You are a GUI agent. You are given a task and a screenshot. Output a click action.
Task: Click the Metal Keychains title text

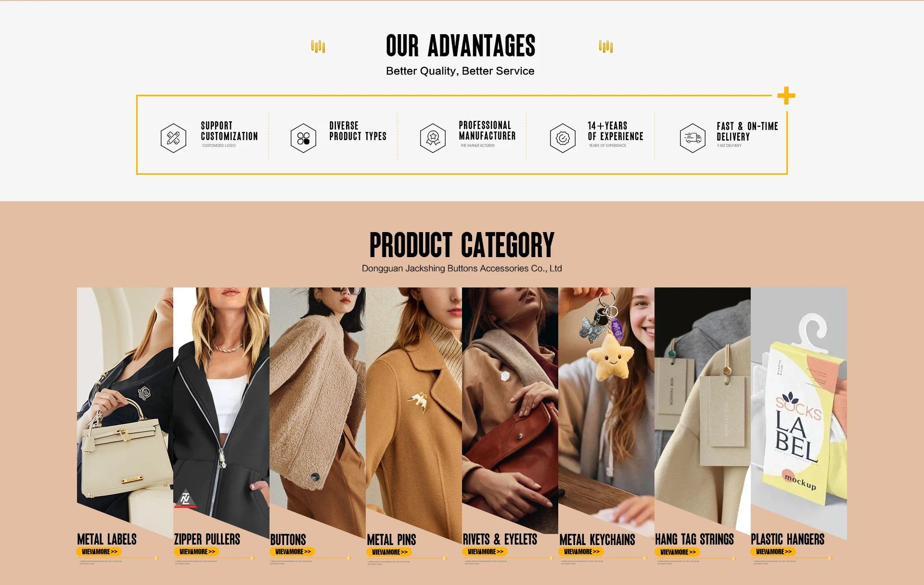(x=597, y=540)
